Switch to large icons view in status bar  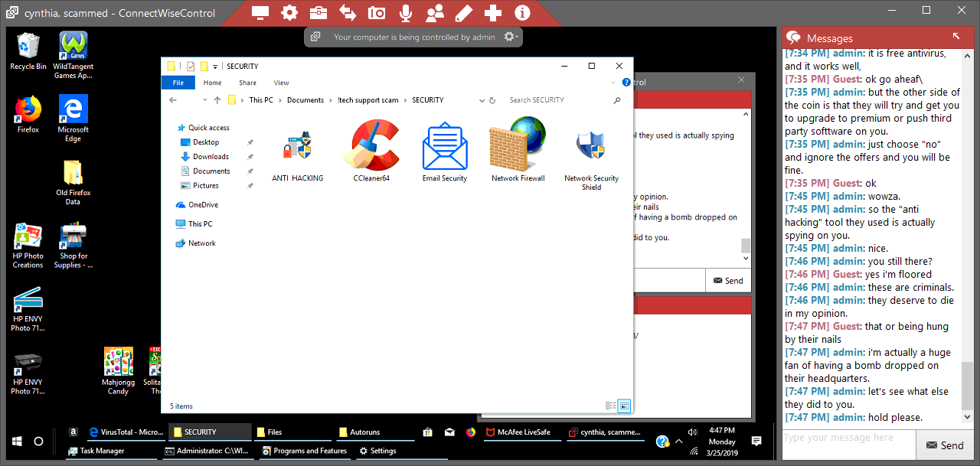(x=625, y=406)
